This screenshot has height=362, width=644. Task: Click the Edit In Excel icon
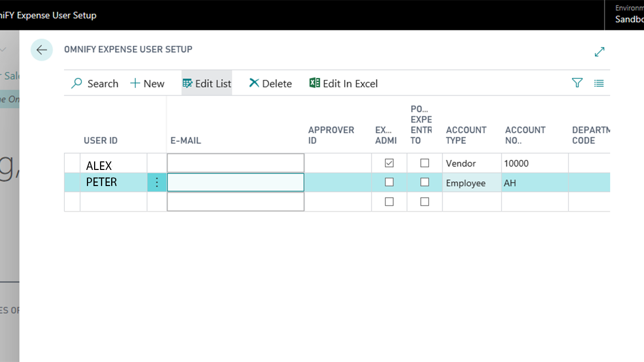click(314, 83)
